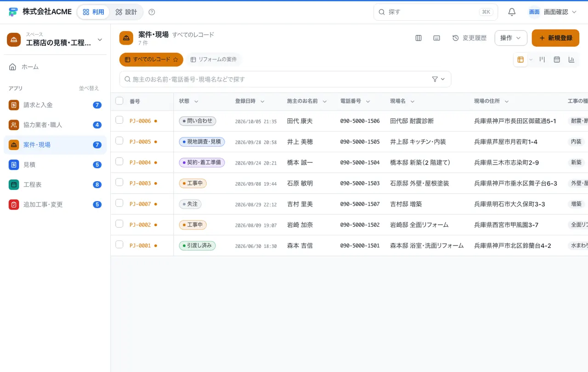Screen dimensions: 588x372
Task: Click the 追加工事・変更 app icon
Action: click(x=14, y=205)
